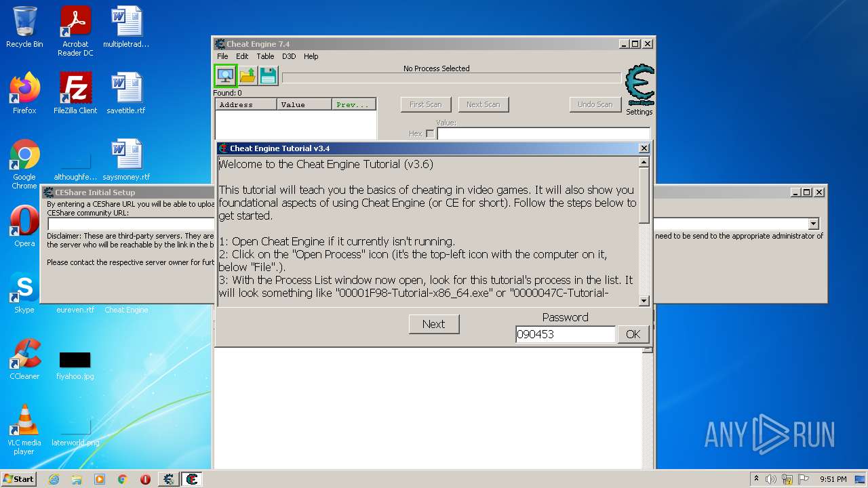The height and width of the screenshot is (488, 868).
Task: Open the Edit menu
Action: coord(242,56)
